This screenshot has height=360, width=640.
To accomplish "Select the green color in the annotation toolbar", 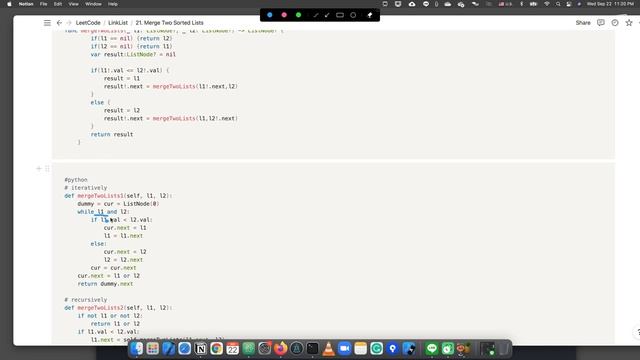I will click(x=298, y=15).
